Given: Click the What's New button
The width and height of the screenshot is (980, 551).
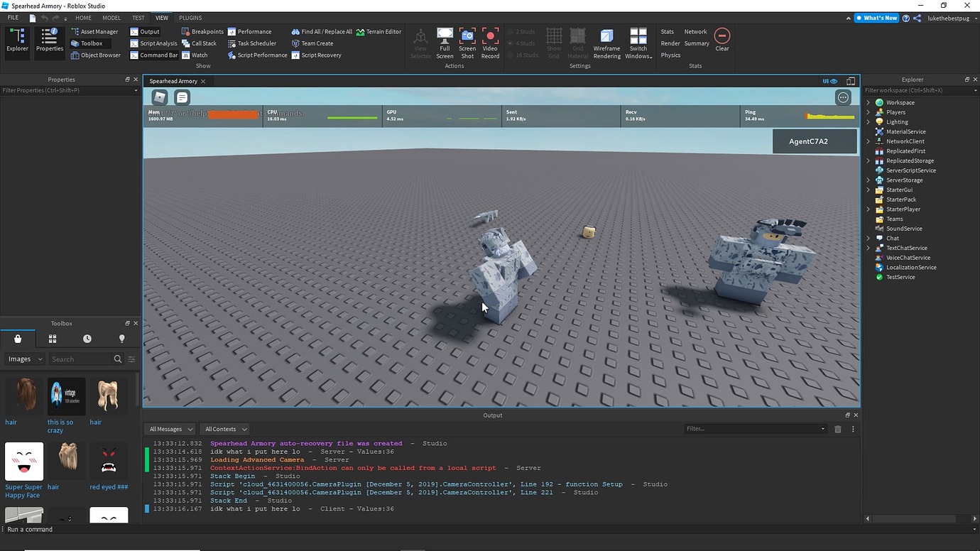Looking at the screenshot, I should click(876, 18).
